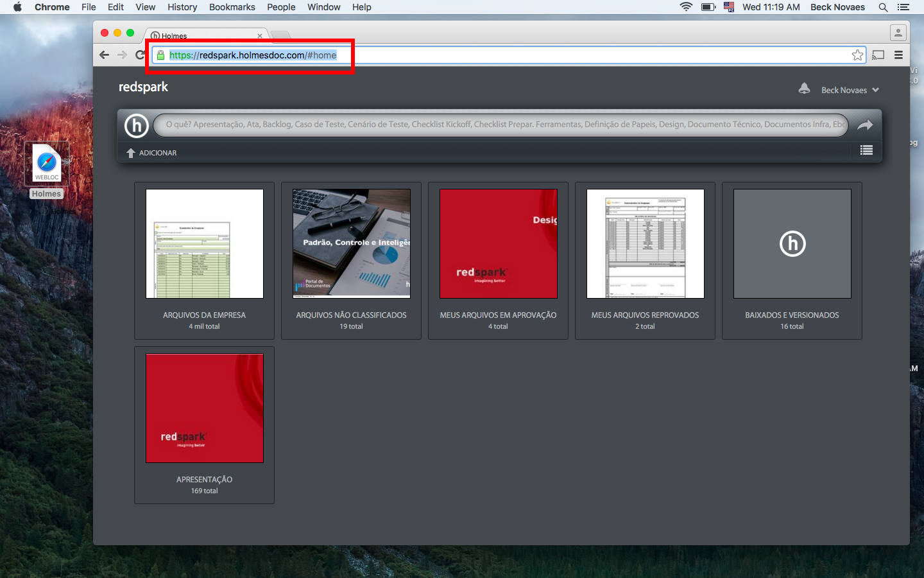
Task: Open the Chrome menu
Action: [52, 7]
